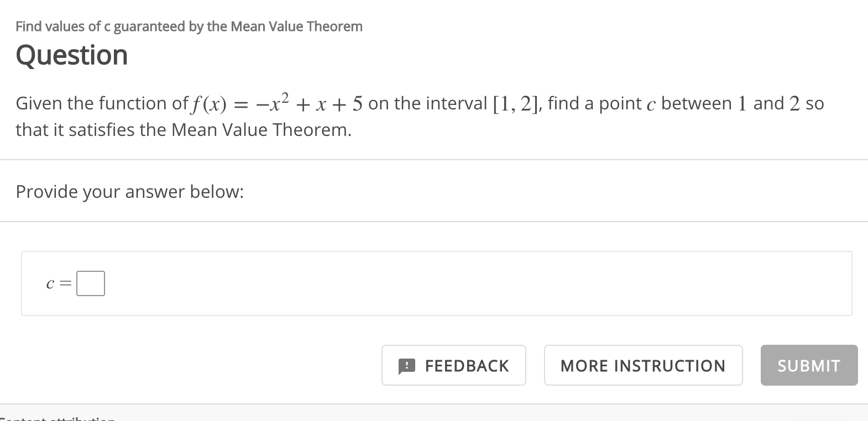Screen dimensions: 868x421
Task: Open MORE INSTRUCTION
Action: (643, 365)
